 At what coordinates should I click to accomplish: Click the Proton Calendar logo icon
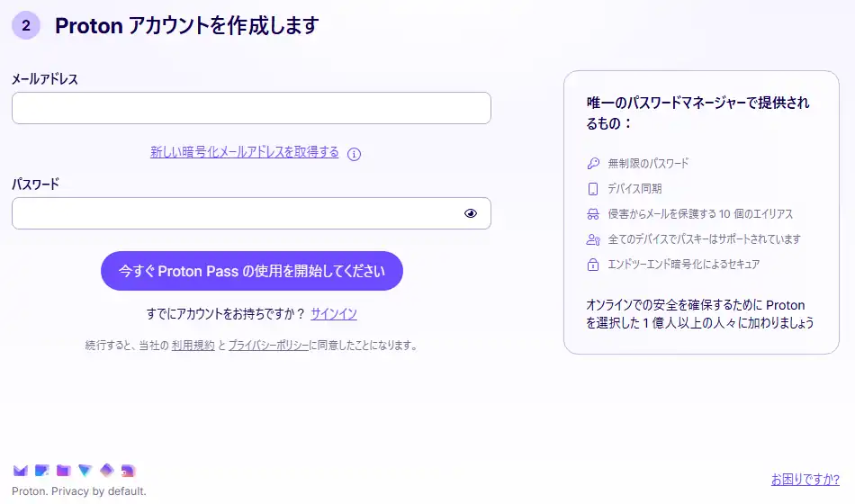click(42, 470)
